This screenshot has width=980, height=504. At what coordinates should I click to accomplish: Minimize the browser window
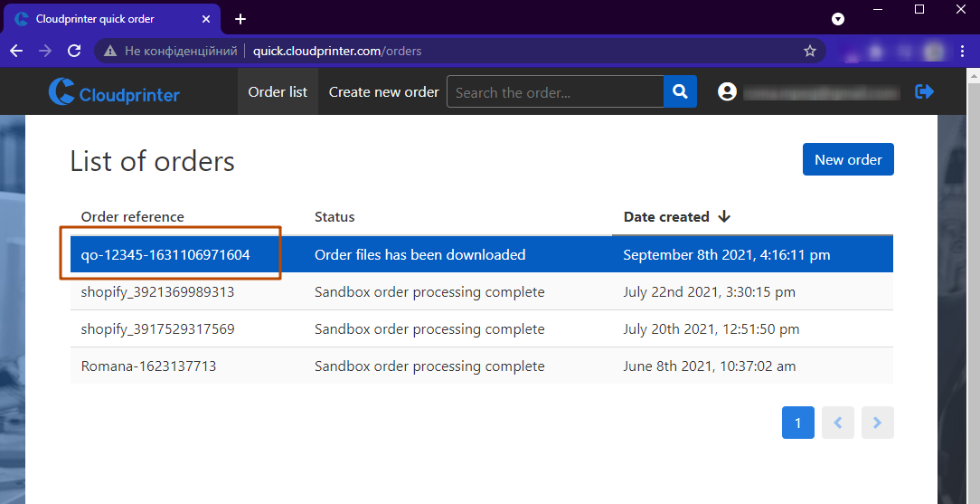click(x=878, y=10)
